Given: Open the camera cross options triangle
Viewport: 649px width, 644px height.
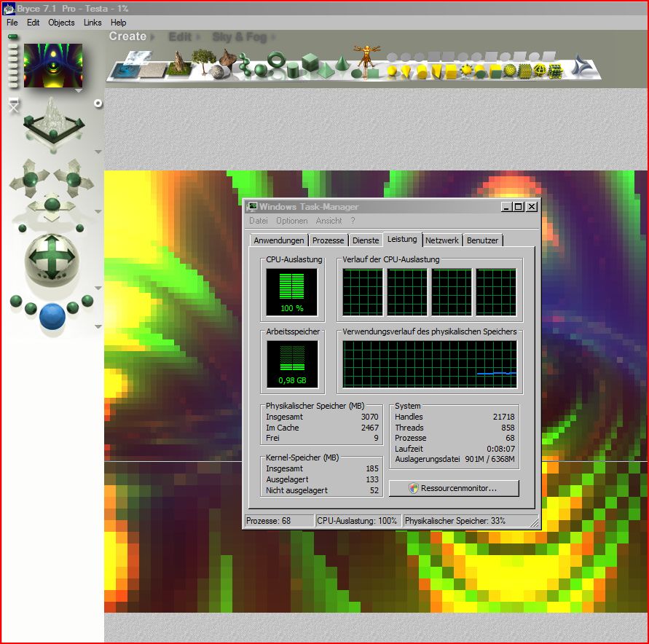Looking at the screenshot, I should click(x=98, y=211).
